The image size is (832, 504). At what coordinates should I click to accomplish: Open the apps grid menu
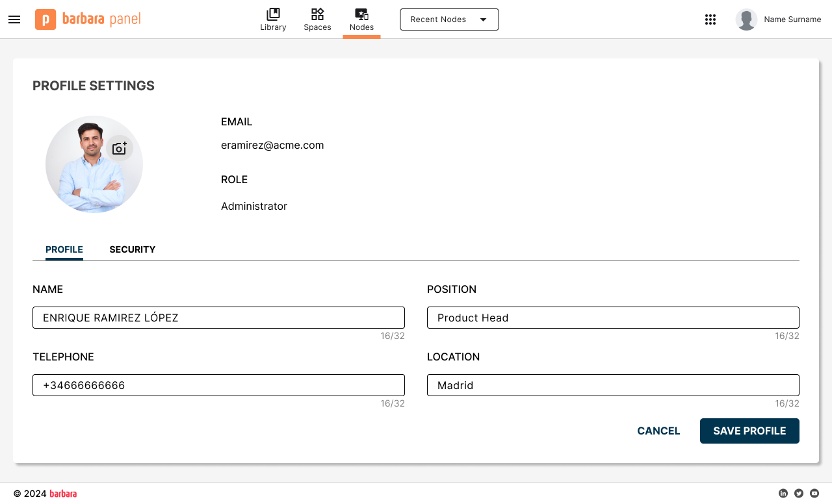click(x=710, y=19)
